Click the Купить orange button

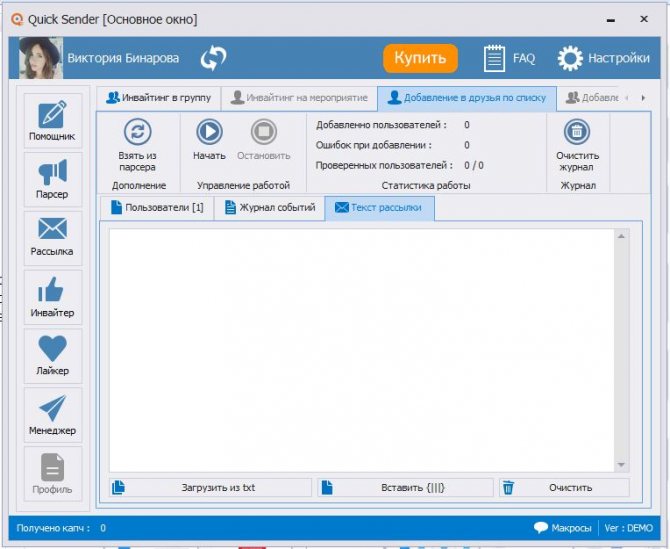(x=420, y=58)
